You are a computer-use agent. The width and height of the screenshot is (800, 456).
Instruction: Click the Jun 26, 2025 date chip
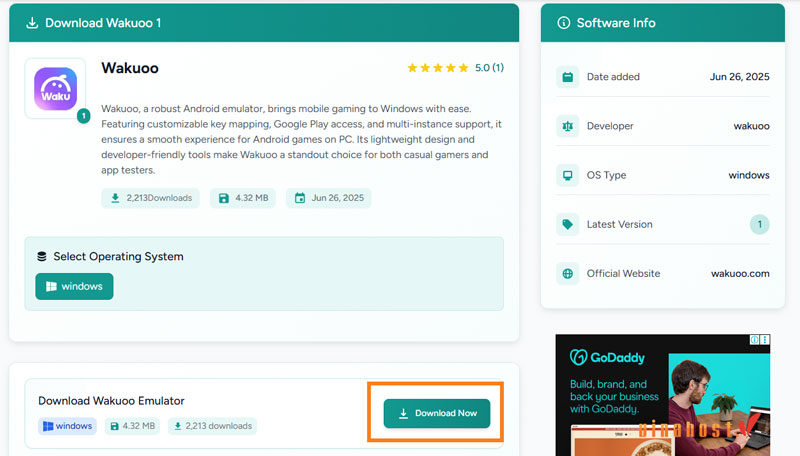(329, 198)
